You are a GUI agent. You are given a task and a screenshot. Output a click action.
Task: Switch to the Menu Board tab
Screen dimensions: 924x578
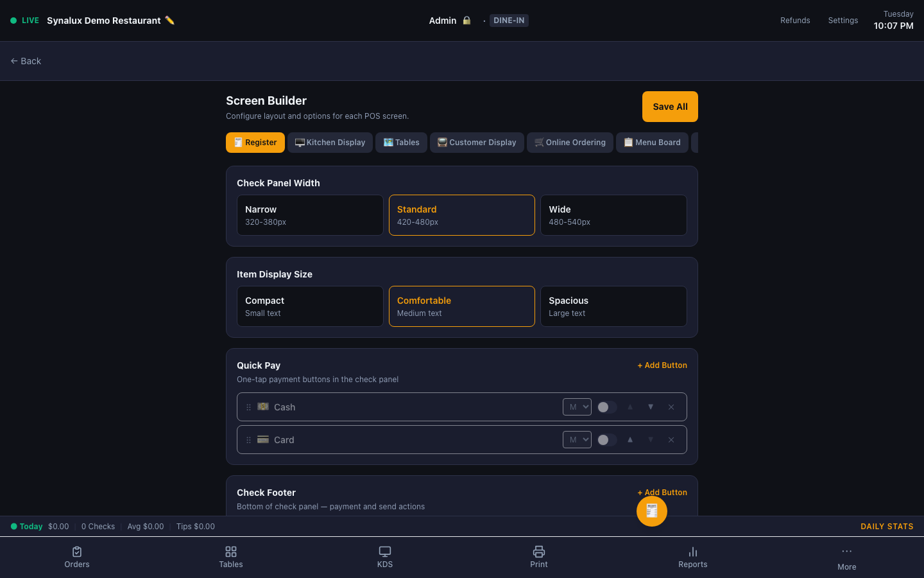pyautogui.click(x=653, y=143)
